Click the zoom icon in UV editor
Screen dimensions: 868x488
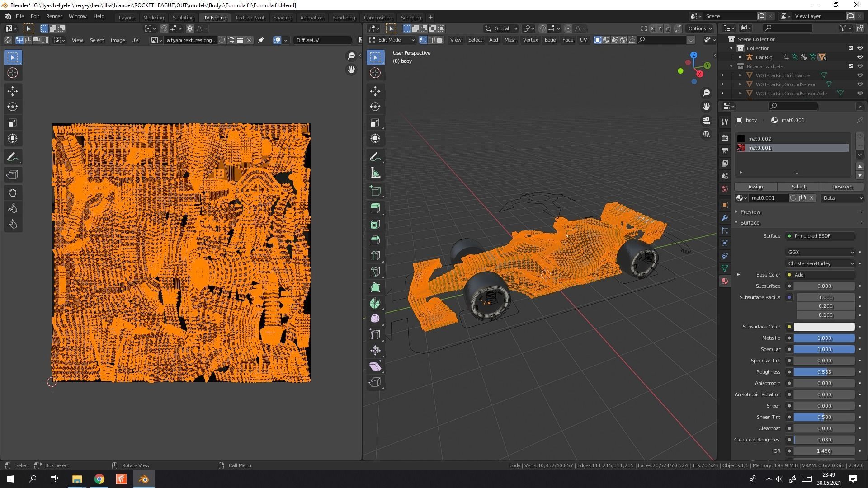click(351, 56)
